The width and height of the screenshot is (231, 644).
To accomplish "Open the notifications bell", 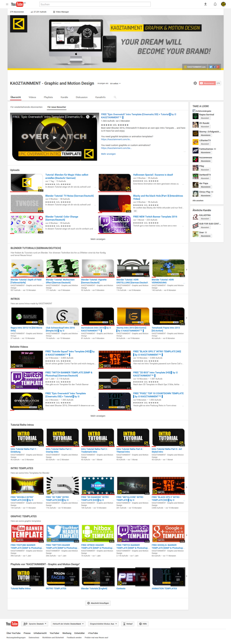I will click(x=215, y=4).
